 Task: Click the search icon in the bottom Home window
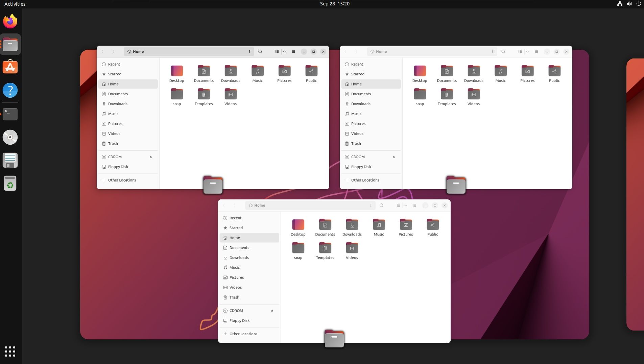[381, 205]
